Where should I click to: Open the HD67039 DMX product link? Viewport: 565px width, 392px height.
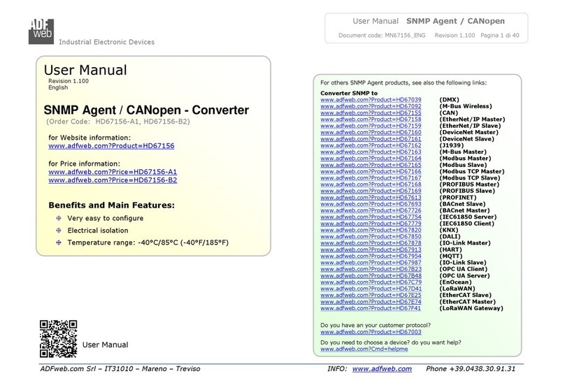(x=371, y=100)
